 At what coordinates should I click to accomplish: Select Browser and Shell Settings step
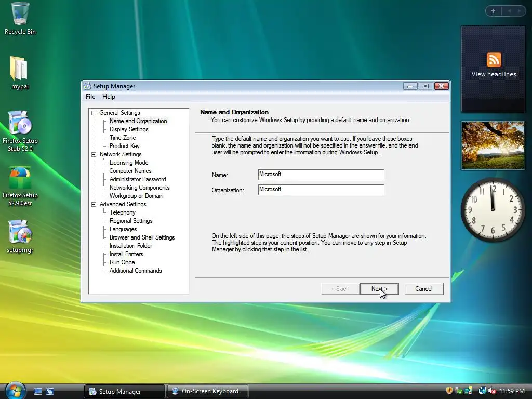[x=142, y=237]
